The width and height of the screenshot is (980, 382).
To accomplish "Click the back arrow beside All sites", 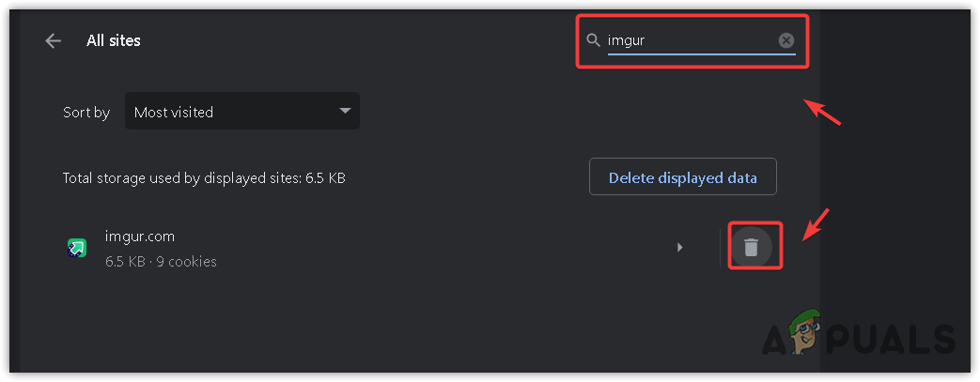I will [53, 40].
